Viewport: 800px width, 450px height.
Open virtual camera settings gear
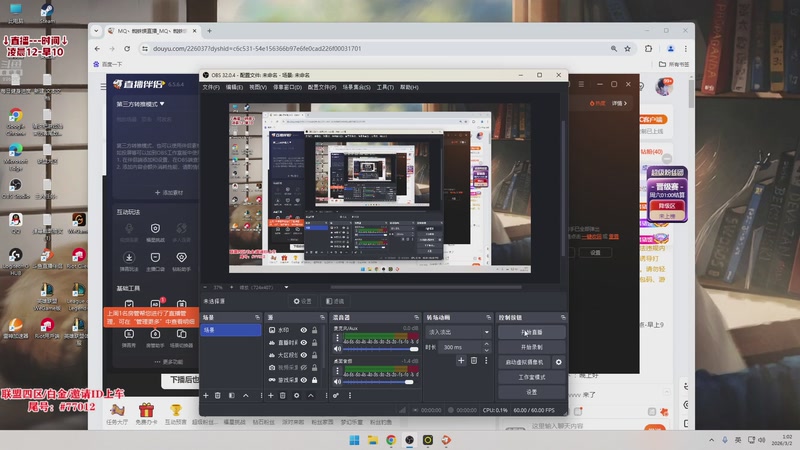[559, 362]
